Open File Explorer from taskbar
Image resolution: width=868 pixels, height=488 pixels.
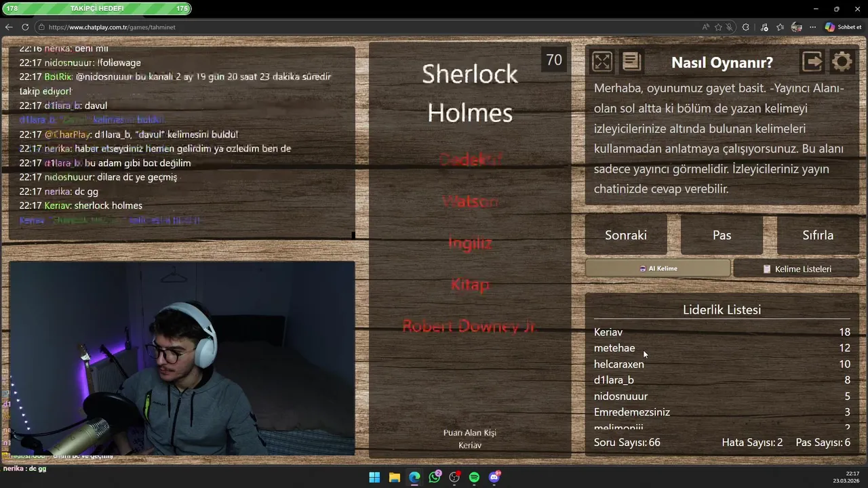point(394,477)
